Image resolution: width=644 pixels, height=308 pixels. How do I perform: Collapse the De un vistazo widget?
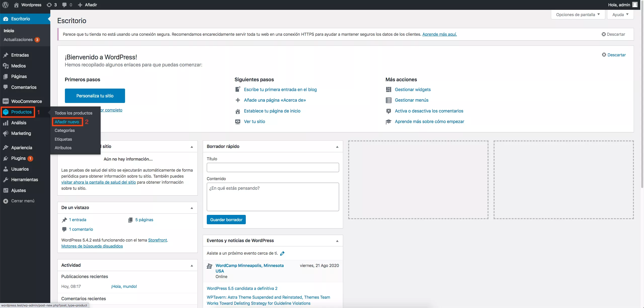[192, 208]
